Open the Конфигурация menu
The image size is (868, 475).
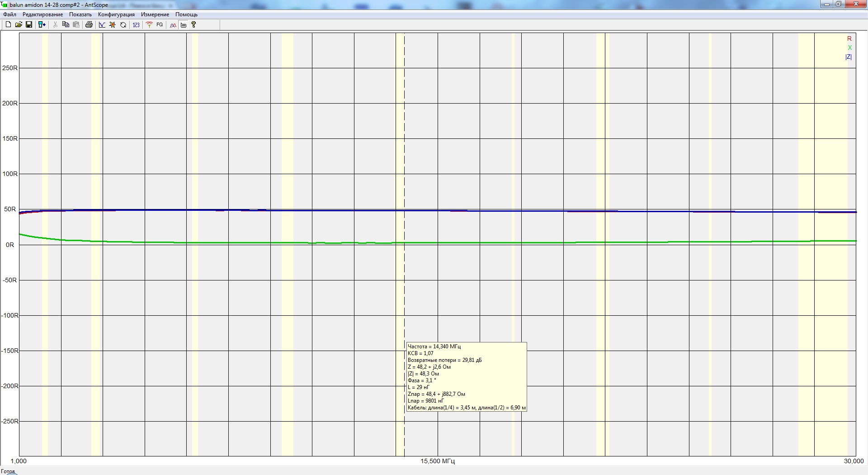point(116,14)
